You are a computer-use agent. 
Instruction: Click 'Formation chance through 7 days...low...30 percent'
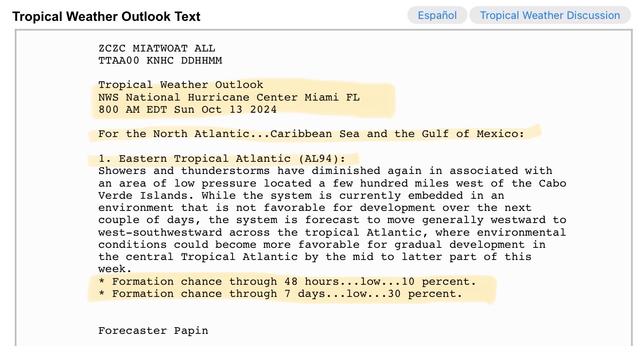coord(281,294)
